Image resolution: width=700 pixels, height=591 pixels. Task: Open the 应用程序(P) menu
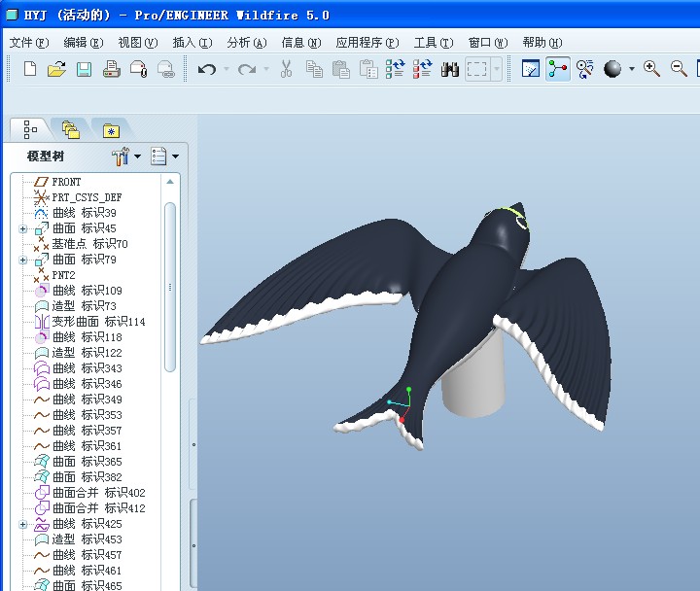tap(367, 43)
